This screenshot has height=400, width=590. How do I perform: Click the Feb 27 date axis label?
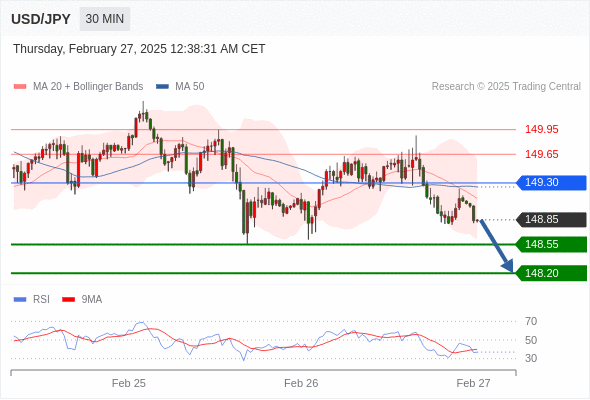click(x=473, y=383)
